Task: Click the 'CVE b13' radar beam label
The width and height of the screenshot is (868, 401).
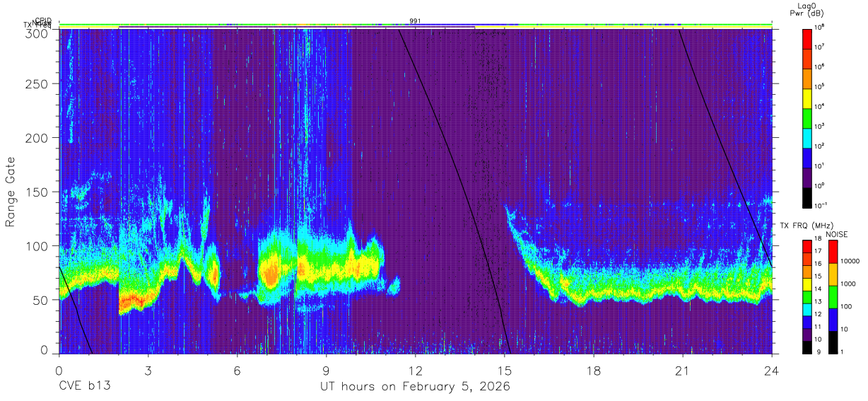Action: pyautogui.click(x=85, y=386)
